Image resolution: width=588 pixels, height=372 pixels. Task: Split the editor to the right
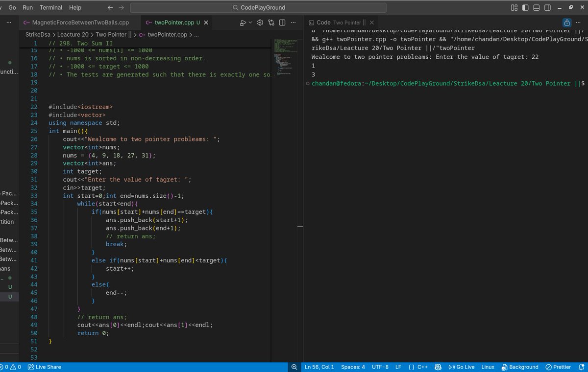click(282, 23)
